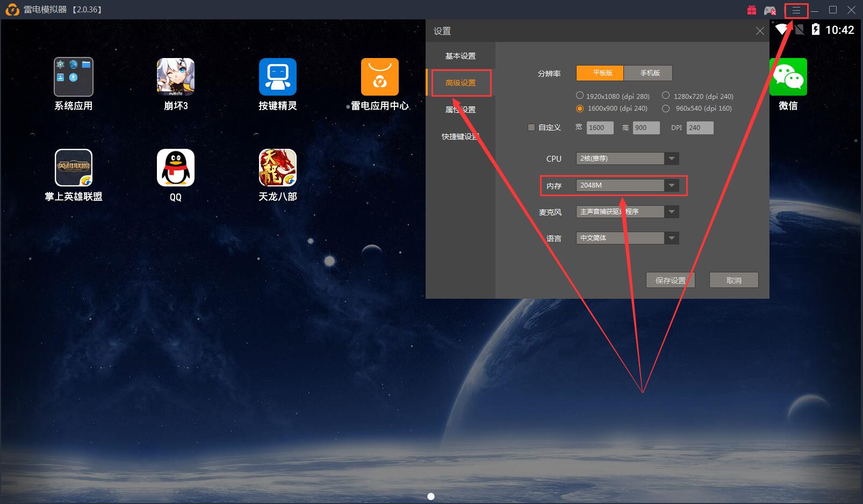
Task: Switch to 手机版 resolution mode
Action: [x=649, y=73]
